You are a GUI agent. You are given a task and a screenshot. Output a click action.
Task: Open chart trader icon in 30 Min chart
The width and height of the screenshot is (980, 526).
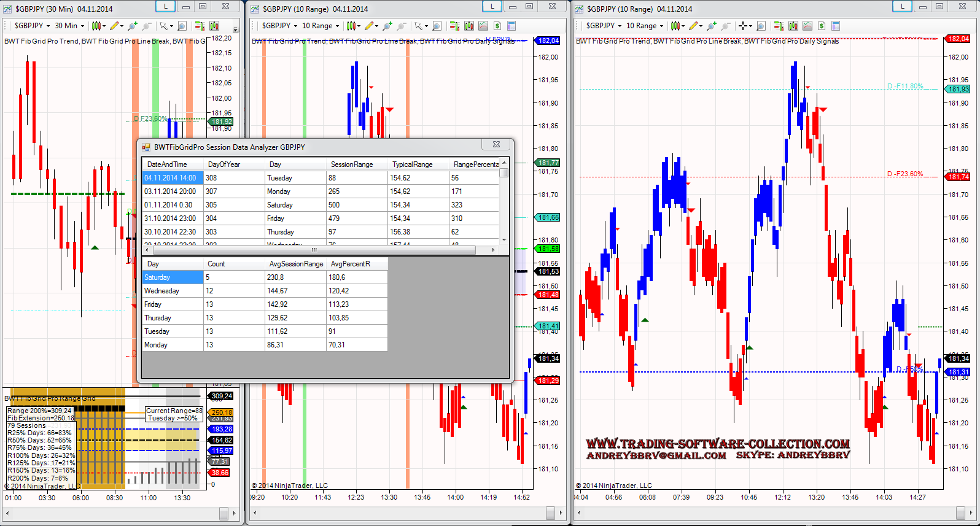pyautogui.click(x=200, y=26)
